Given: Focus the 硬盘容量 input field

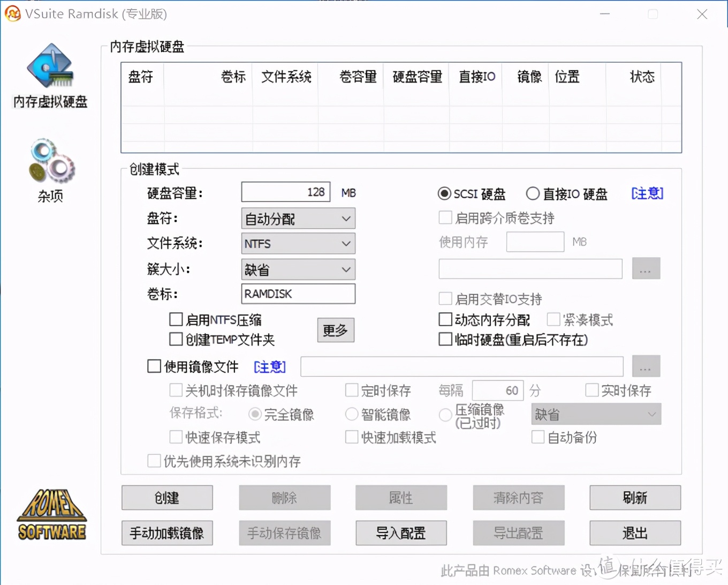Looking at the screenshot, I should point(286,192).
